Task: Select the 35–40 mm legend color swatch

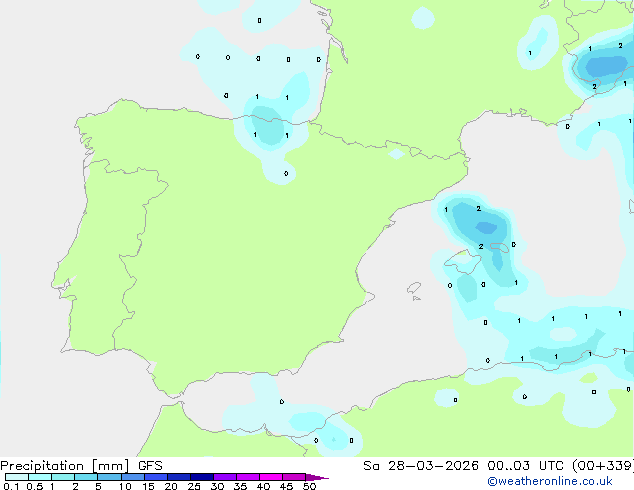Action: coord(247,477)
